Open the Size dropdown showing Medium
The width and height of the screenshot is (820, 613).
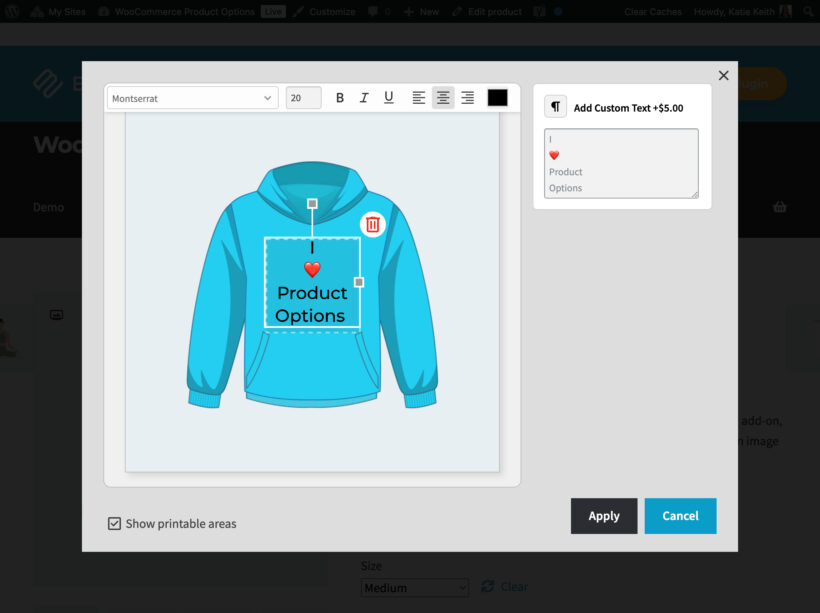tap(414, 587)
